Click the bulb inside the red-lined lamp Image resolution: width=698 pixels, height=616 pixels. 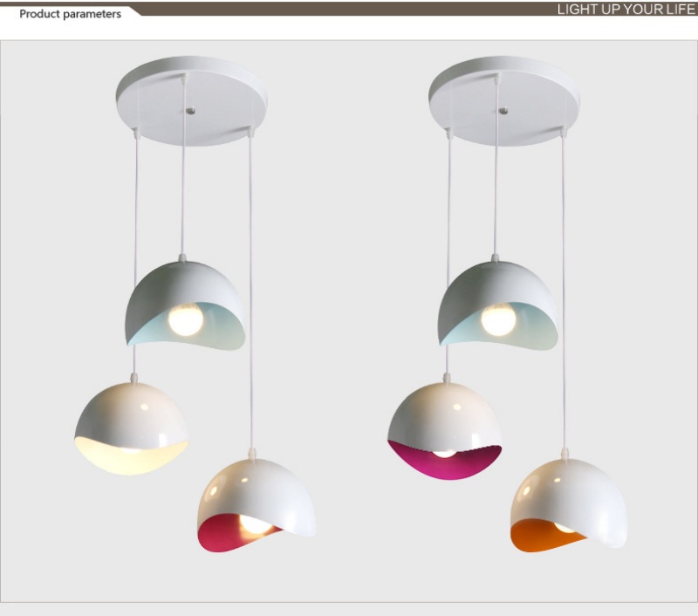pyautogui.click(x=255, y=524)
